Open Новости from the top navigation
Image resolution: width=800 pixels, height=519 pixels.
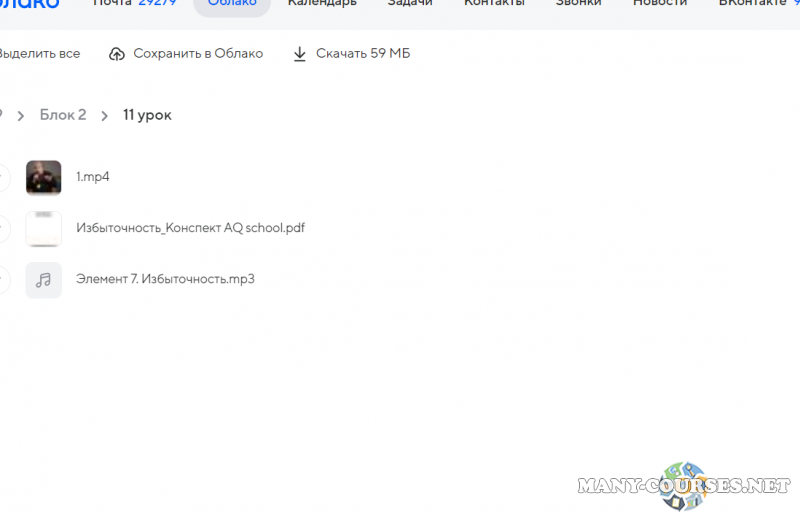click(x=660, y=4)
